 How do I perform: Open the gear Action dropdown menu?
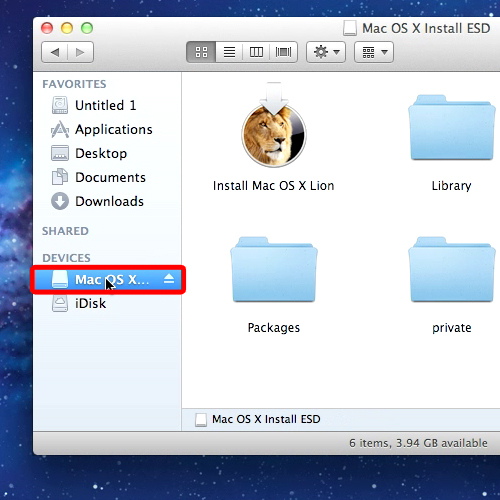(x=326, y=52)
